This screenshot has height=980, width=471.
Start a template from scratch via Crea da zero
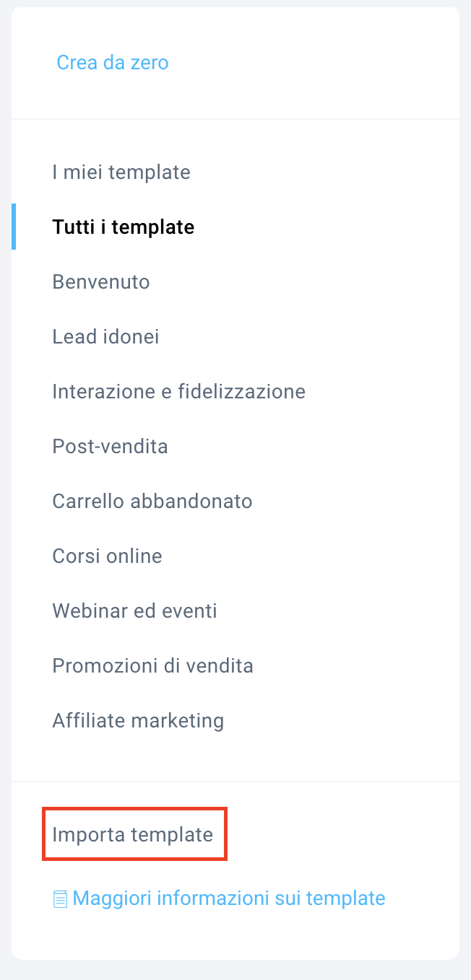click(x=113, y=63)
